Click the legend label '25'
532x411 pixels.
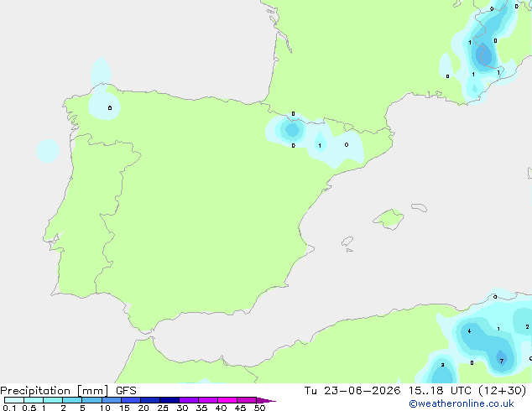click(163, 408)
